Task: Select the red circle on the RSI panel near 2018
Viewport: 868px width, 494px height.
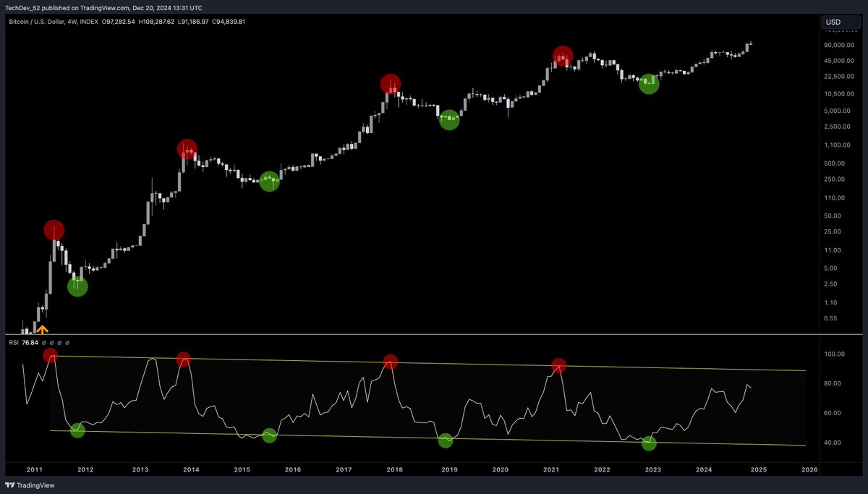Action: (391, 363)
